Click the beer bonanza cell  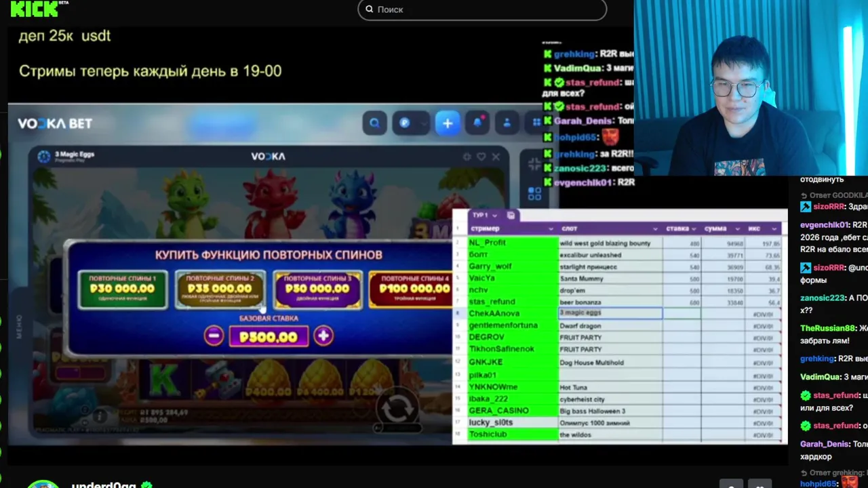[610, 302]
